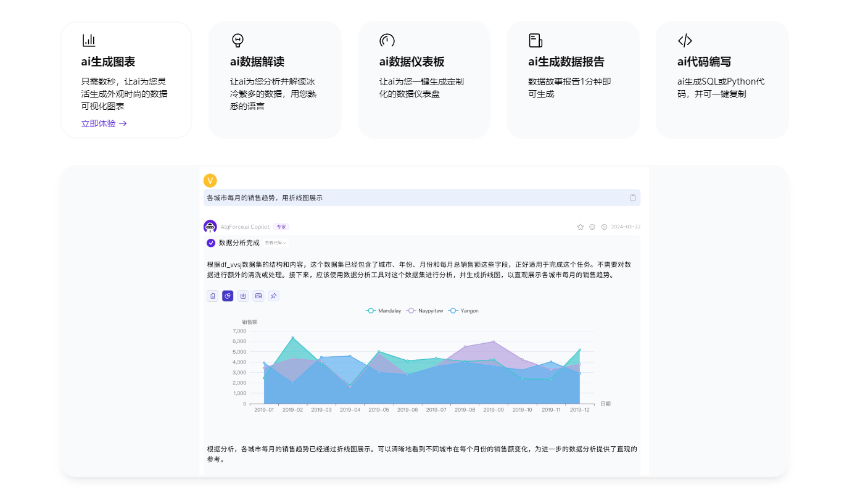Viewport: 868px width, 495px height.
Task: Open the ai数据解读 feature tab
Action: pos(275,80)
